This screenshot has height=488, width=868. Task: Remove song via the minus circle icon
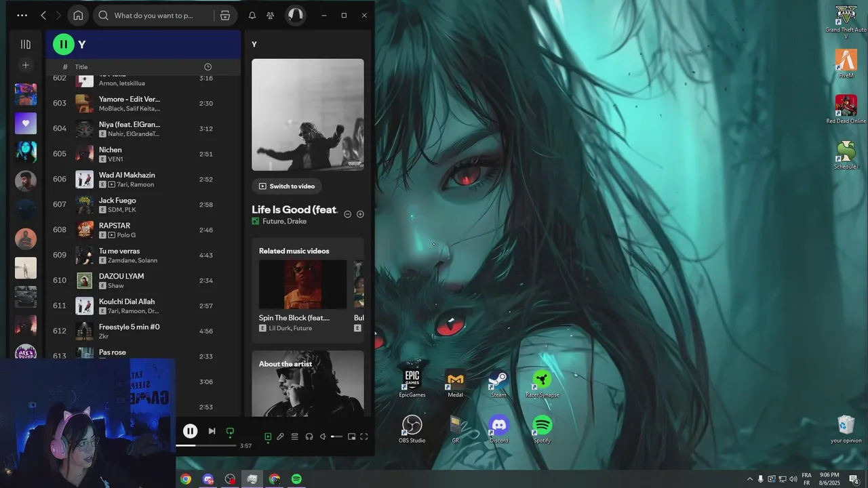[348, 214]
